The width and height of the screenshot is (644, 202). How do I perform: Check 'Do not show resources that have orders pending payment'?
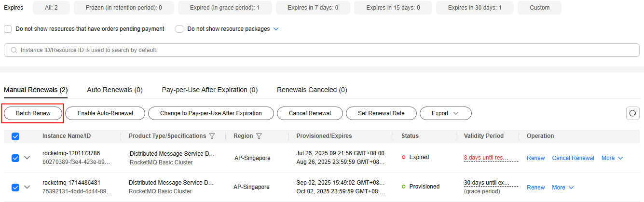(8, 29)
